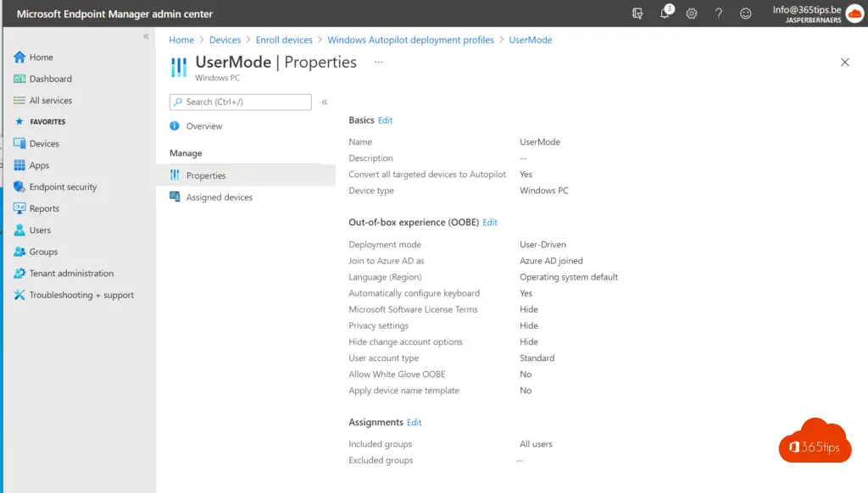The height and width of the screenshot is (493, 868).
Task: Click the Microsoft Endpoint Manager admin center title
Action: coord(114,14)
